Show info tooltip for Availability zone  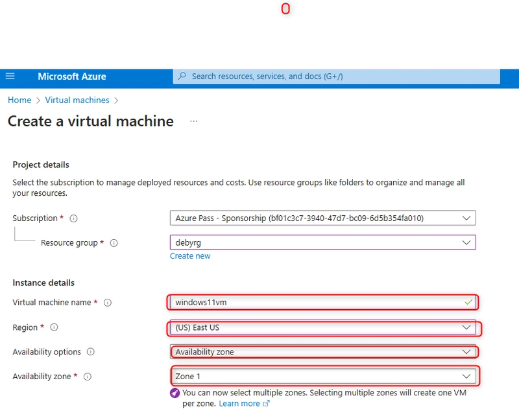[88, 377]
